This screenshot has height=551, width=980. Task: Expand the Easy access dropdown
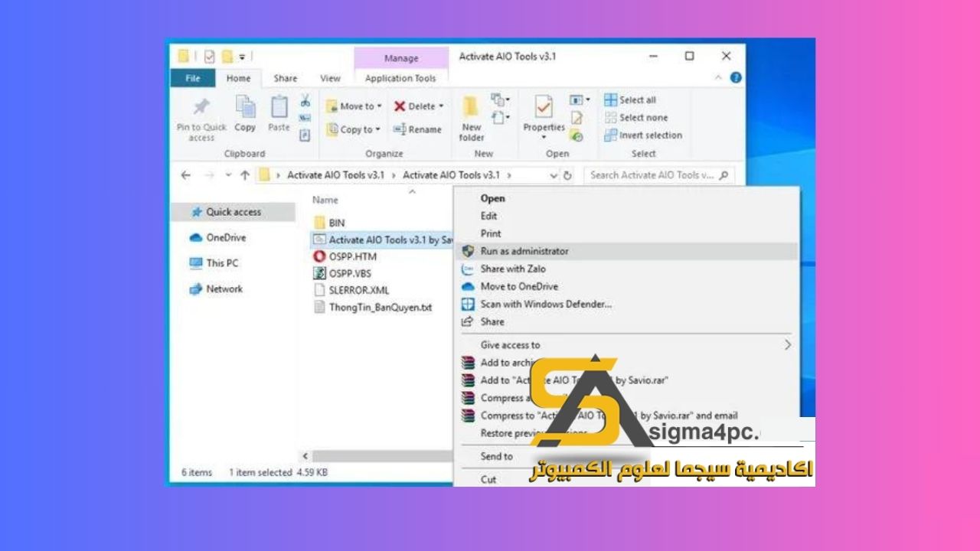(x=500, y=117)
